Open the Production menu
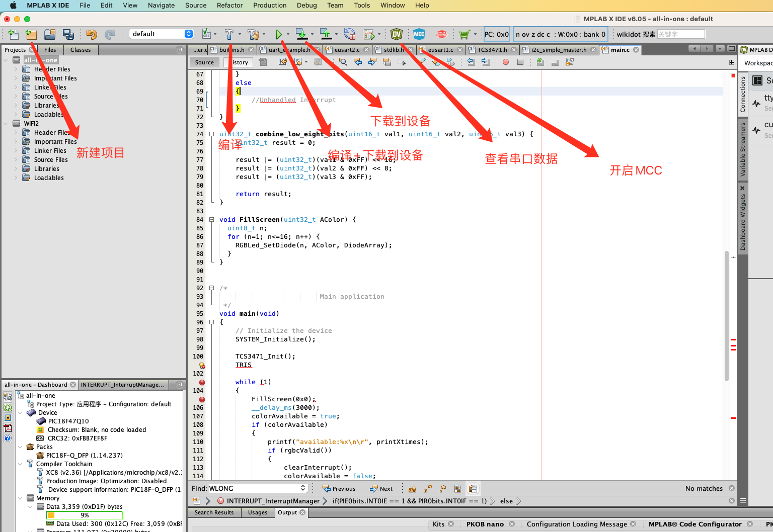This screenshot has height=532, width=773. pos(270,5)
